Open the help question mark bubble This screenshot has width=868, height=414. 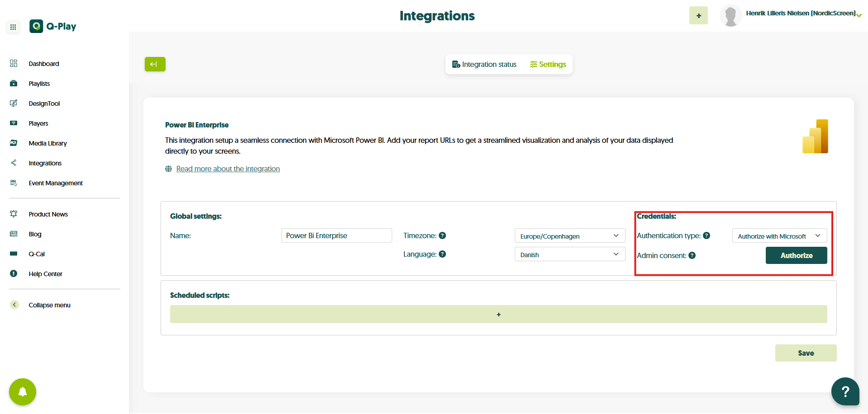845,391
